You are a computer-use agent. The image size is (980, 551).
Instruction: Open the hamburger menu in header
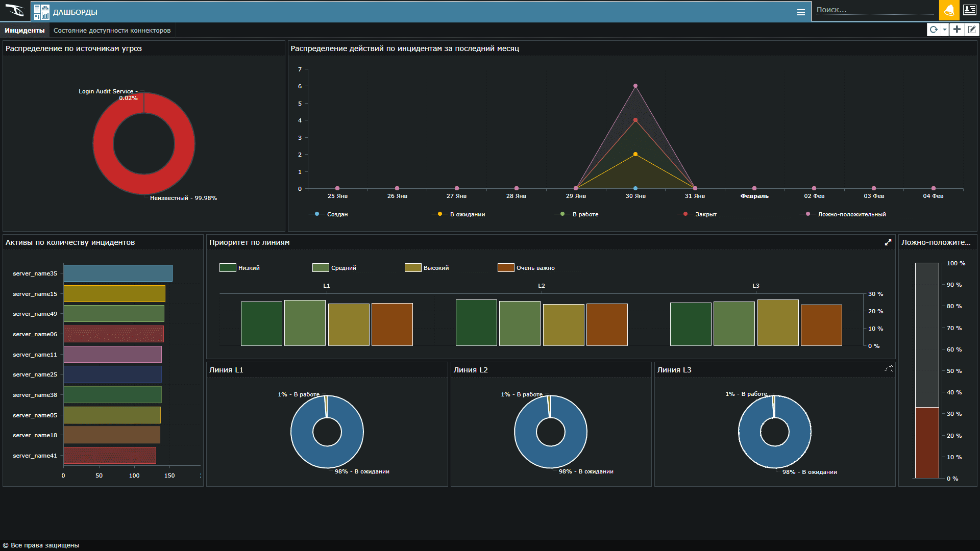801,12
